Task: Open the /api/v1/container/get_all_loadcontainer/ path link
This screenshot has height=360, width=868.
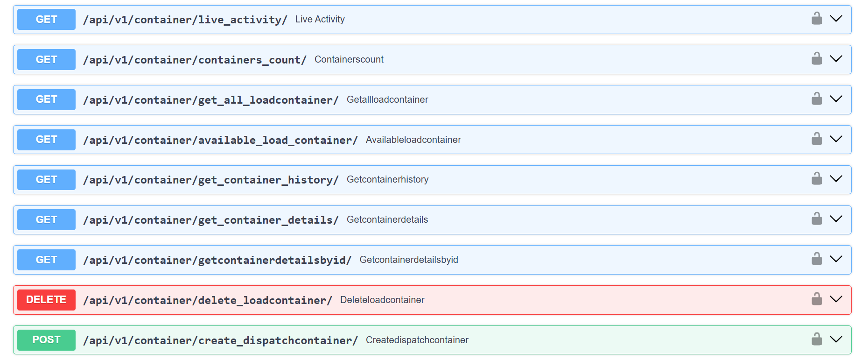Action: click(x=210, y=100)
